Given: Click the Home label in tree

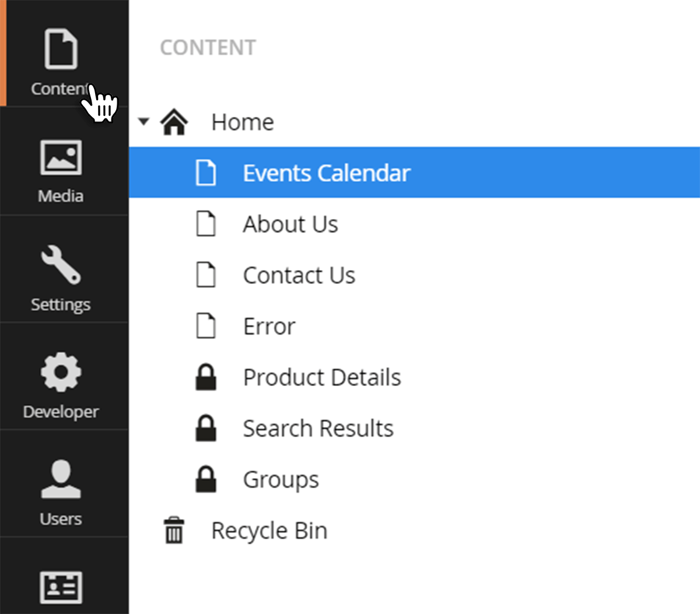Looking at the screenshot, I should click(243, 122).
